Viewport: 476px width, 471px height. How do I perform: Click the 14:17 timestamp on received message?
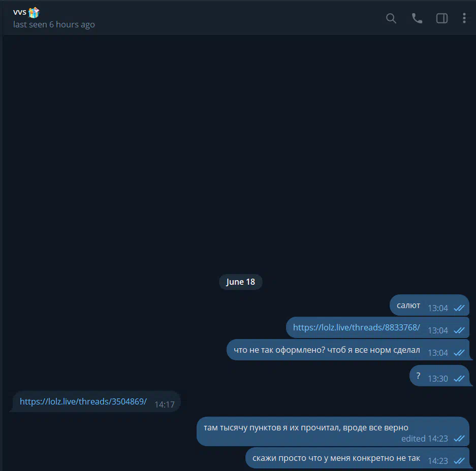click(165, 405)
